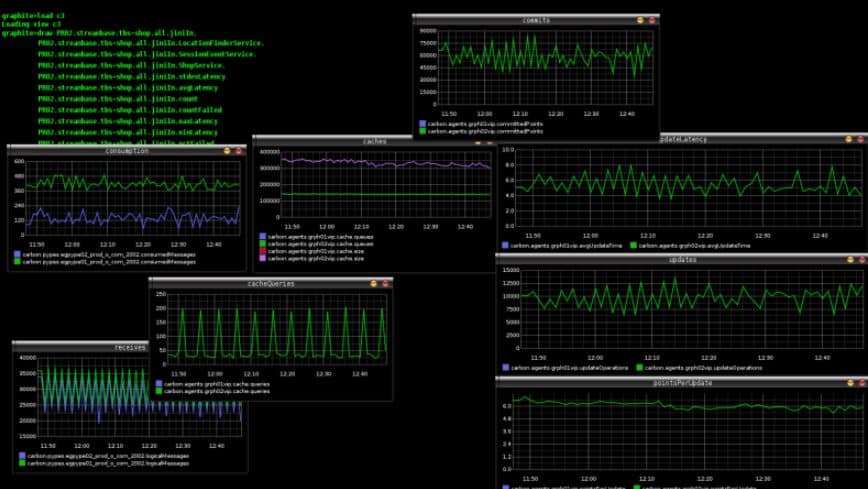The height and width of the screenshot is (489, 868).
Task: Click the updateLatency line chart plot
Action: [690, 188]
